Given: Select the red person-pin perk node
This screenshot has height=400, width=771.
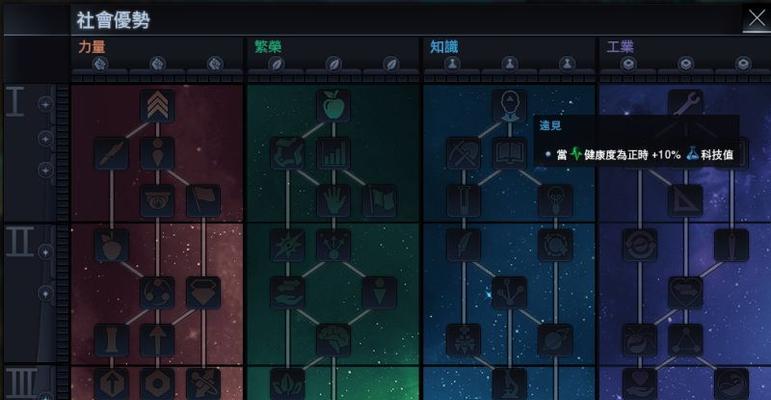Looking at the screenshot, I should click(157, 154).
